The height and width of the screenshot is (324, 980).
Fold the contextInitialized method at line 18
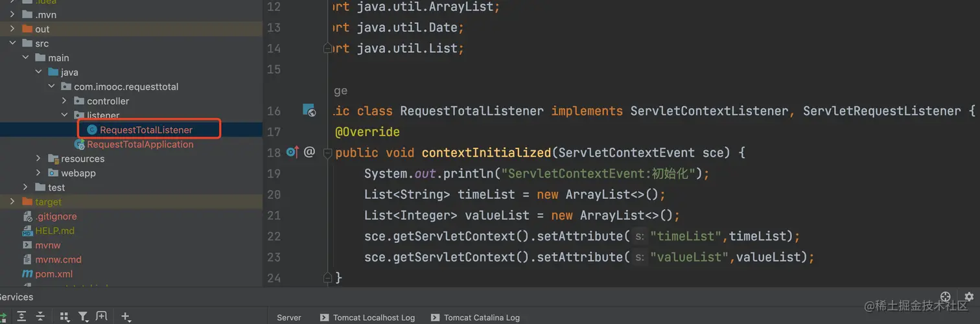click(328, 153)
